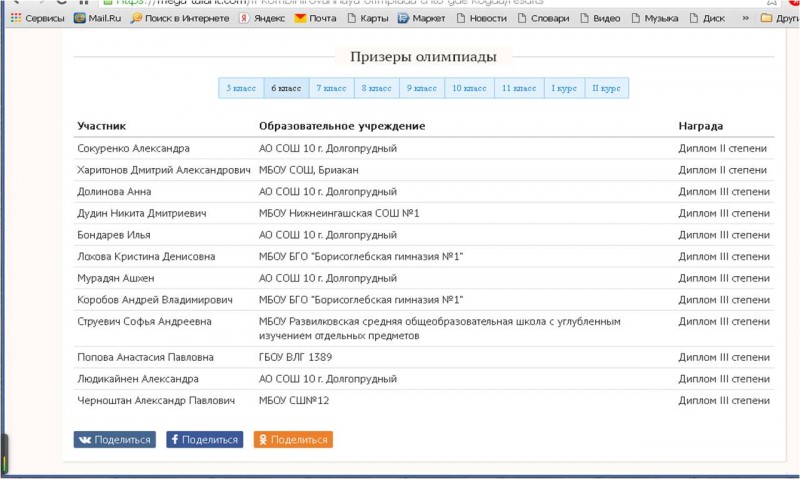Share via the Odnoklassniki Поделиться button
Screen dimensions: 800x479
pyautogui.click(x=292, y=439)
